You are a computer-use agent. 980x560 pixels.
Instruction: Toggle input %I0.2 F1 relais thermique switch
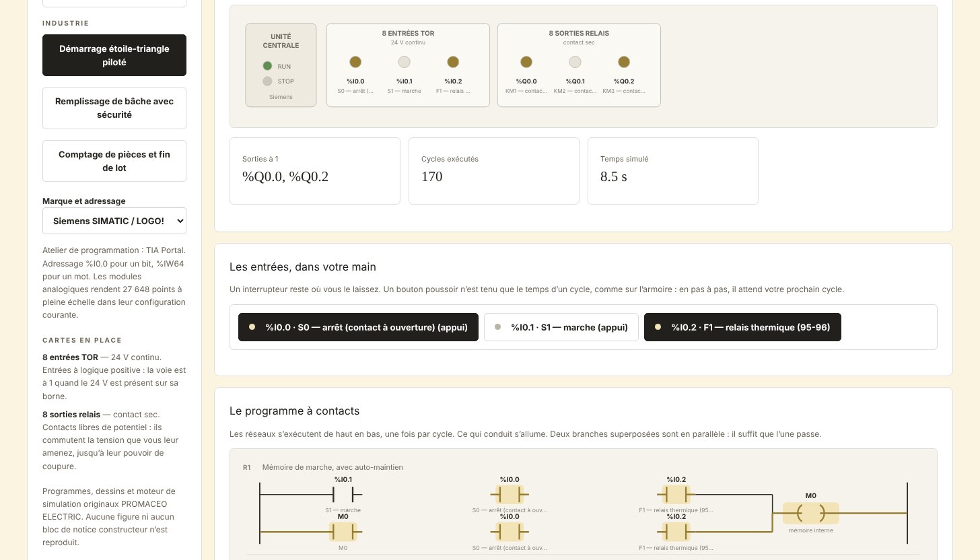pos(742,327)
